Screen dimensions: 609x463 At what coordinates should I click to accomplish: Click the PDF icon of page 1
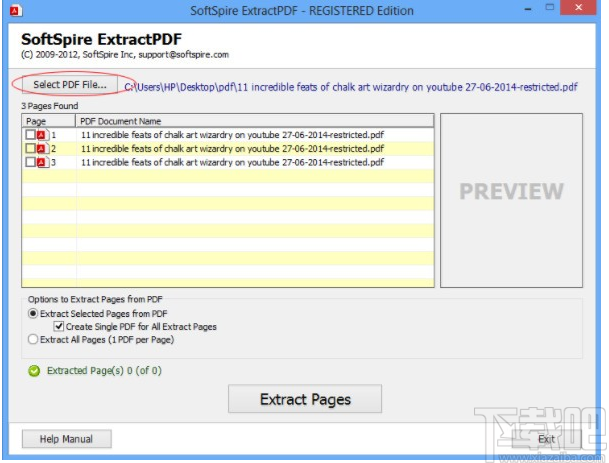coord(42,135)
